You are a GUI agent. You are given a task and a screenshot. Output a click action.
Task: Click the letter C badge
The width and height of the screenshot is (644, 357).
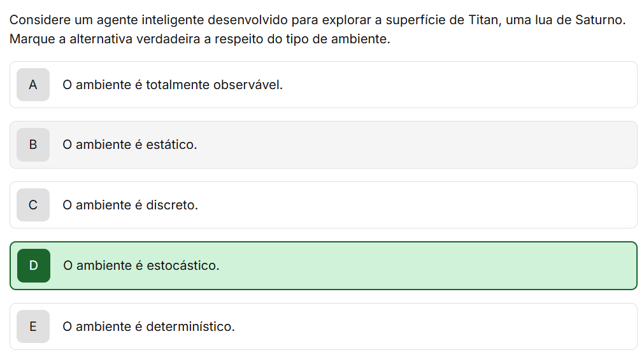[x=33, y=205]
